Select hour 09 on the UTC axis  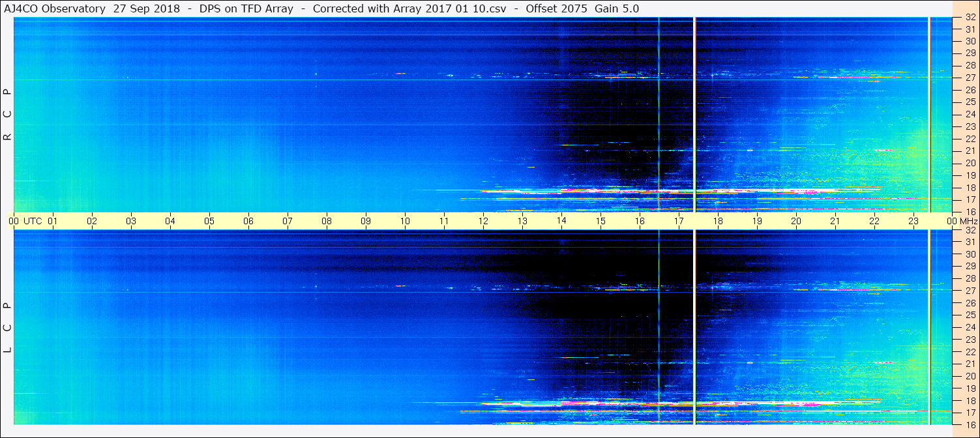(365, 221)
